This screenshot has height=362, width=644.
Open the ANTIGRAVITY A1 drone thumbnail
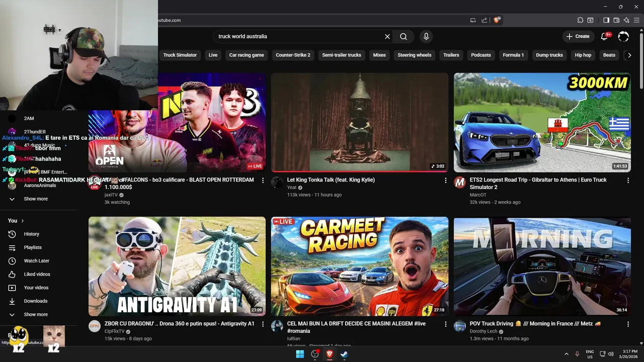pyautogui.click(x=177, y=266)
